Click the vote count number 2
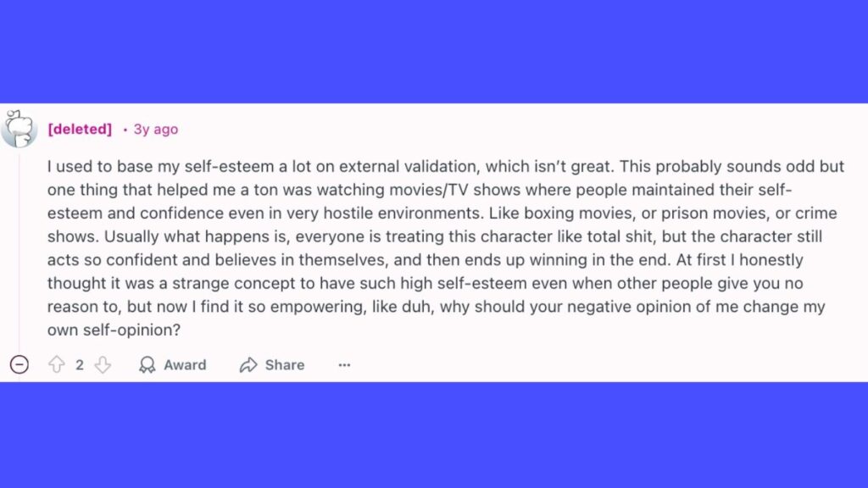The width and height of the screenshot is (868, 488). (x=80, y=365)
